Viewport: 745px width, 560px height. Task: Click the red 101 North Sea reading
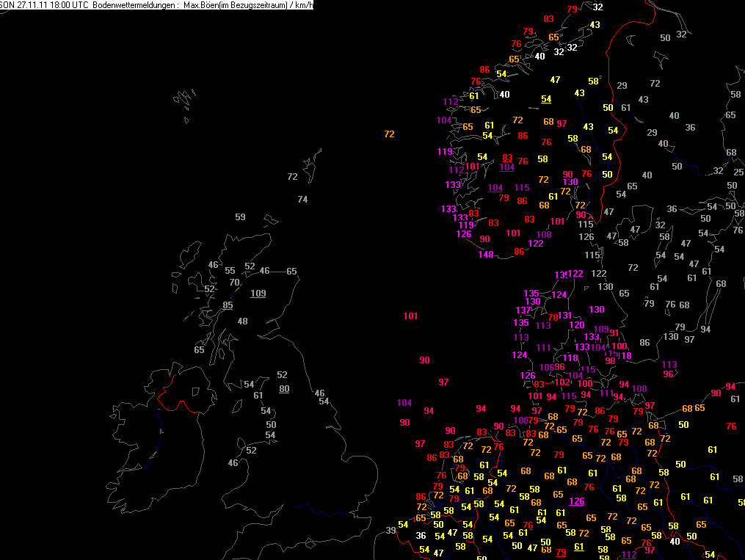(x=410, y=316)
